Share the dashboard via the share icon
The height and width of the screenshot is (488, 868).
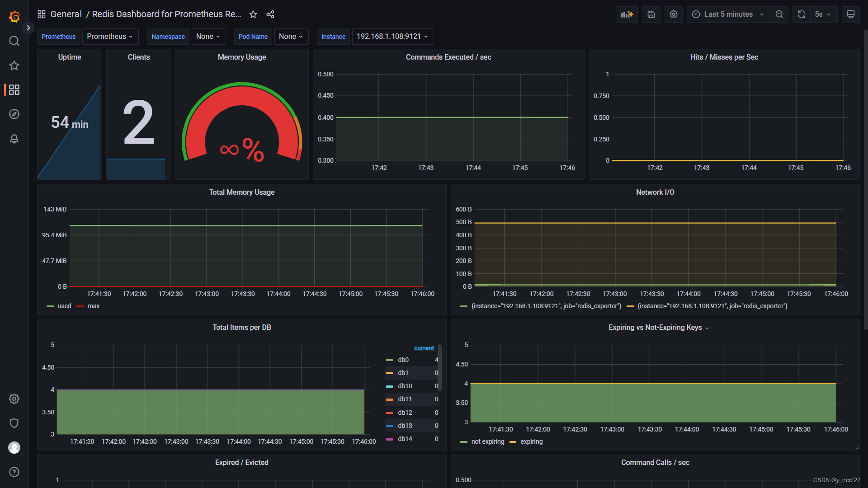[x=270, y=14]
